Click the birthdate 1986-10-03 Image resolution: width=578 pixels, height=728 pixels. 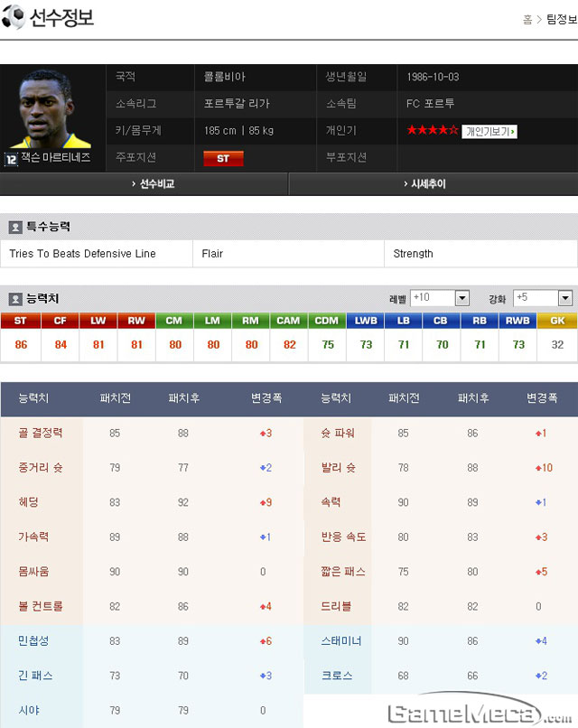point(433,77)
